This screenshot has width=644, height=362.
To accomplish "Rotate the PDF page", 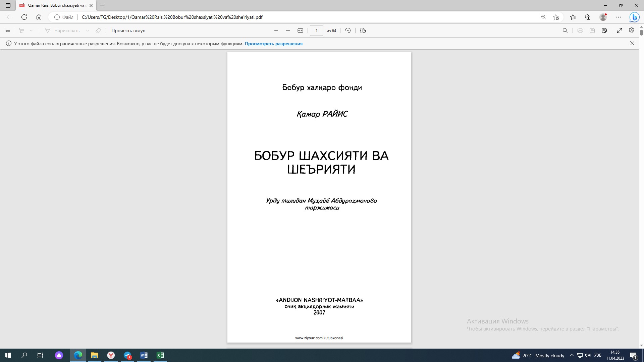I will pos(348,31).
